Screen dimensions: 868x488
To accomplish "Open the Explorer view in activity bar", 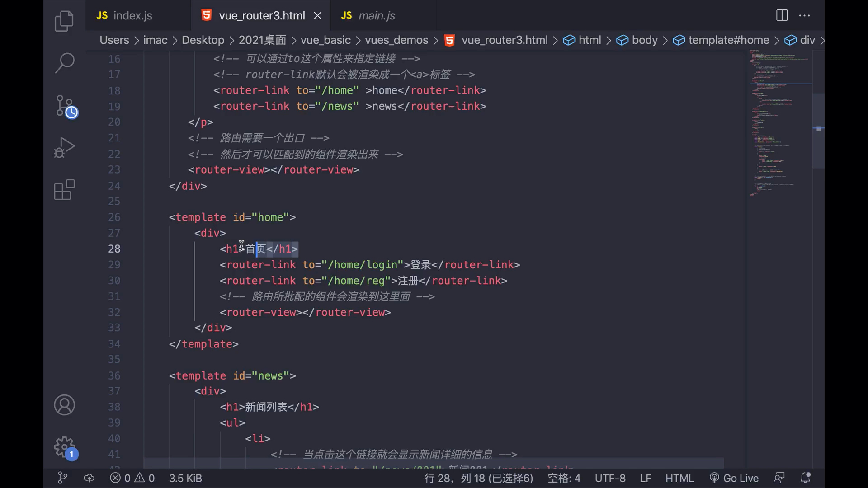I will coord(64,21).
